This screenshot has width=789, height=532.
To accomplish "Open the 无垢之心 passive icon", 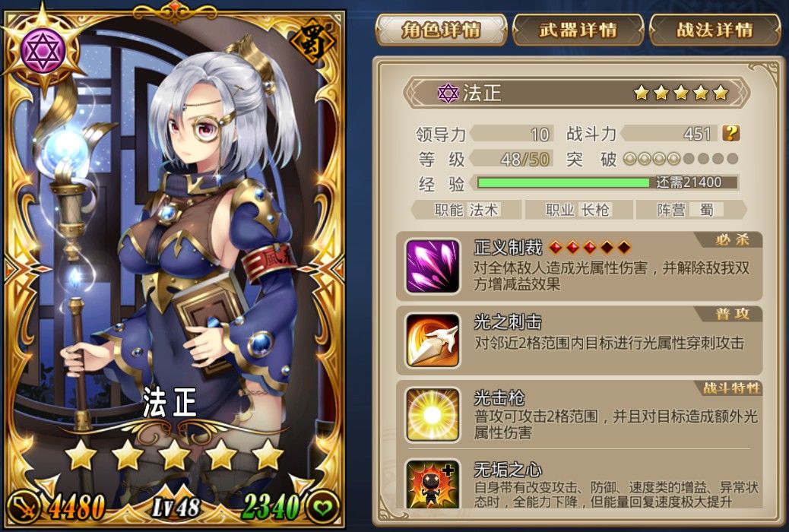I will coord(433,483).
